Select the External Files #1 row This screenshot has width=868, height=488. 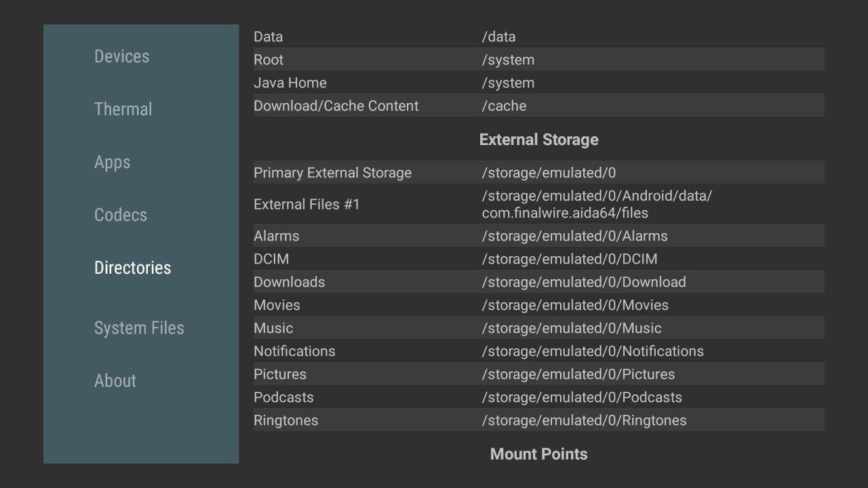pos(538,204)
